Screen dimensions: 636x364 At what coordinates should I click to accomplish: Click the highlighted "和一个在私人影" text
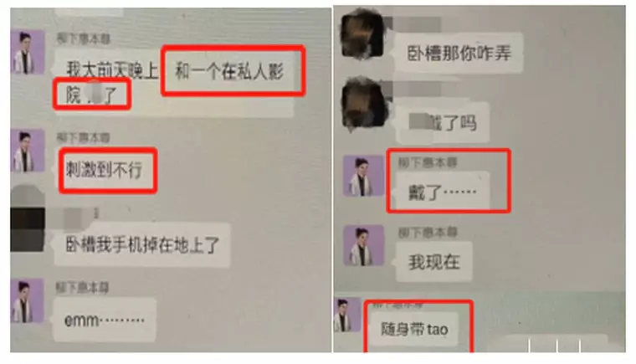[229, 72]
